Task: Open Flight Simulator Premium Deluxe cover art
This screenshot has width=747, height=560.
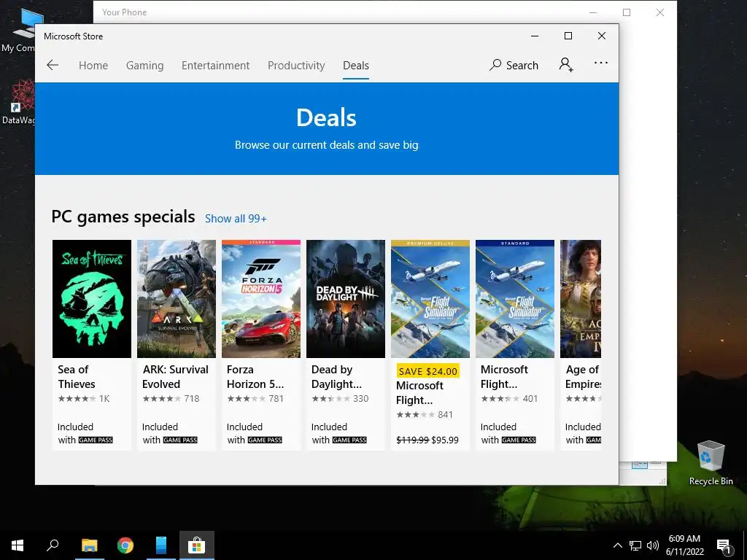Action: pyautogui.click(x=430, y=298)
